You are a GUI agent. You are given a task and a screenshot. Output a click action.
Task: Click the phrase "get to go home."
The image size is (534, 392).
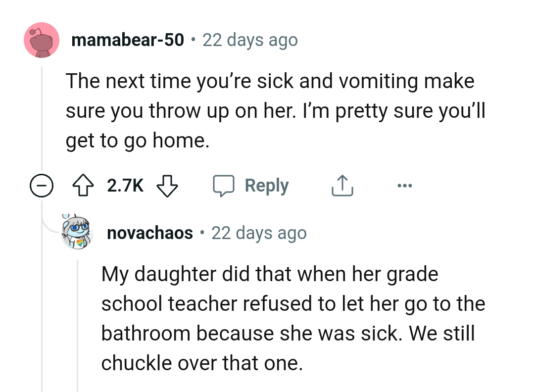[x=137, y=142]
